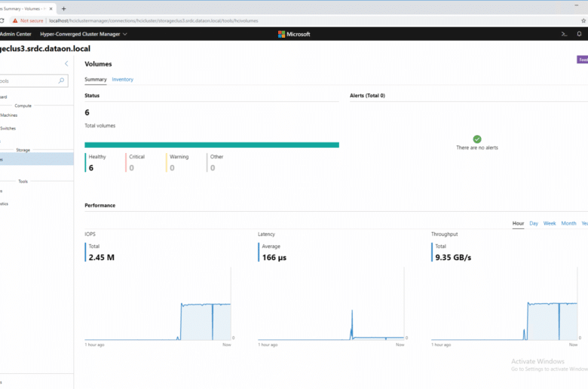588x389 pixels.
Task: Show performance for the Day range
Action: click(534, 223)
